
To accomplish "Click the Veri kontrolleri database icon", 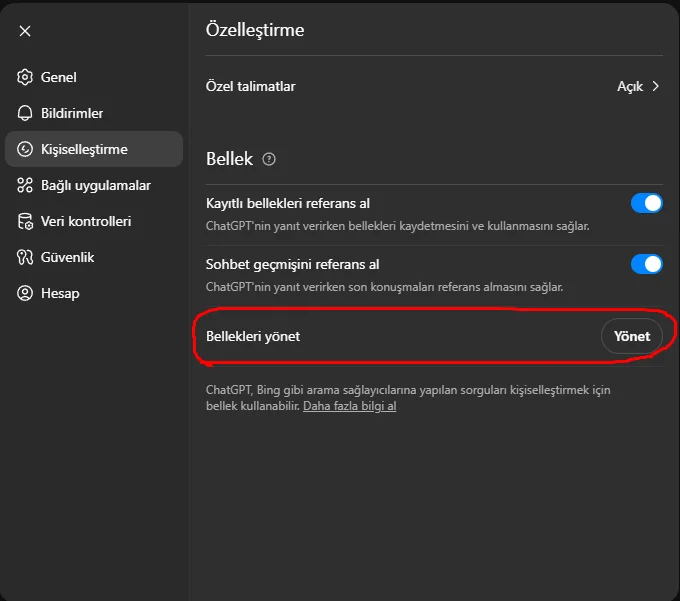I will [x=25, y=221].
